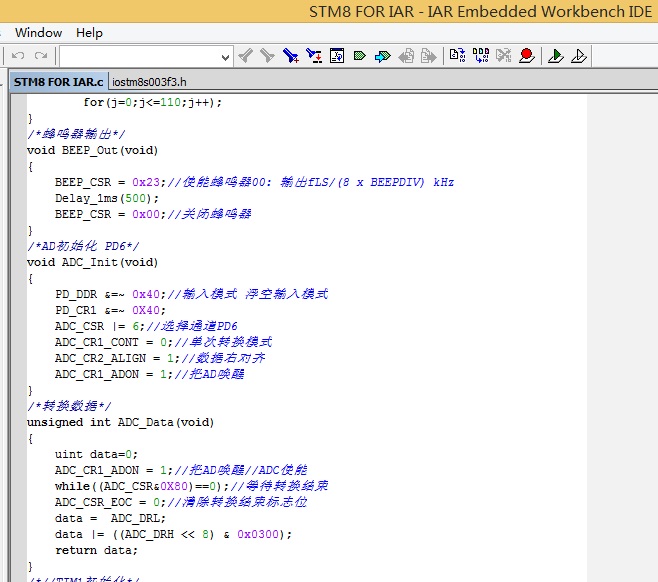Screen dimensions: 658x582
Task: Click the Redo arrow icon
Action: pos(41,55)
